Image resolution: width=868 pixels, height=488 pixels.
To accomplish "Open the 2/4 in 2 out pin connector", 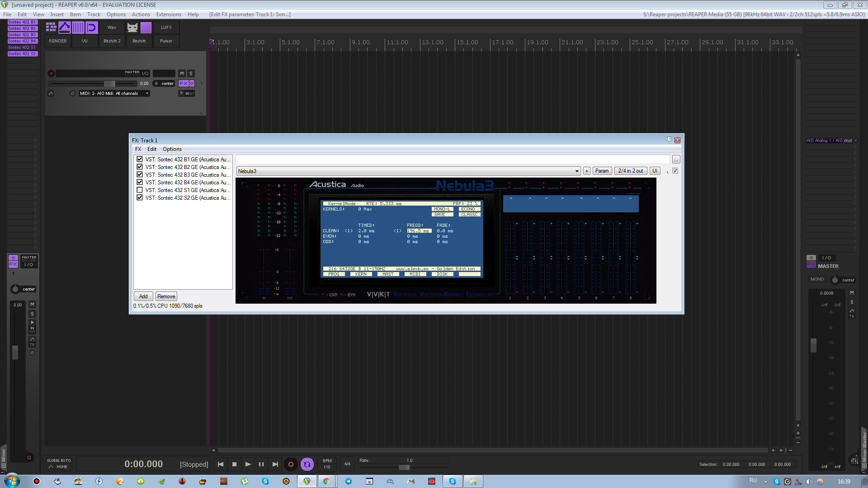I will point(630,171).
